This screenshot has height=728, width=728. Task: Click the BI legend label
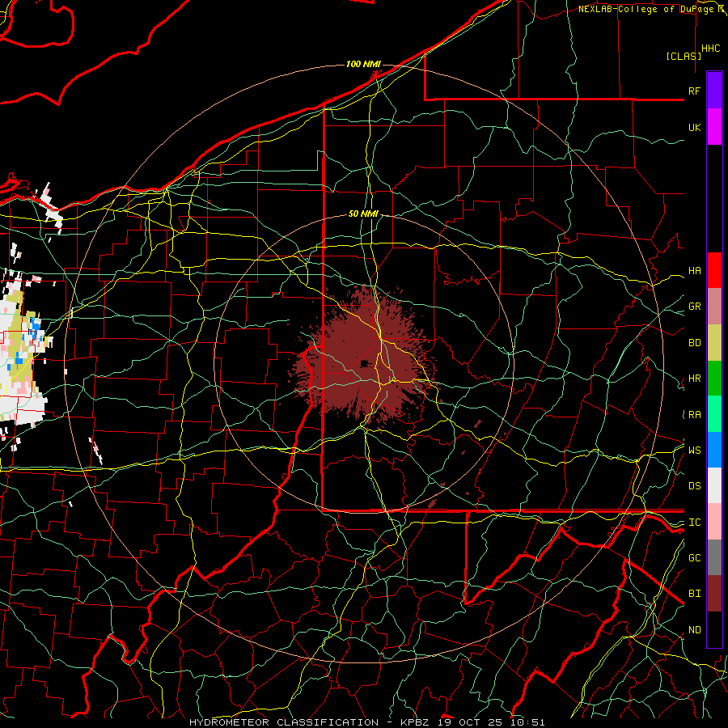pos(694,594)
